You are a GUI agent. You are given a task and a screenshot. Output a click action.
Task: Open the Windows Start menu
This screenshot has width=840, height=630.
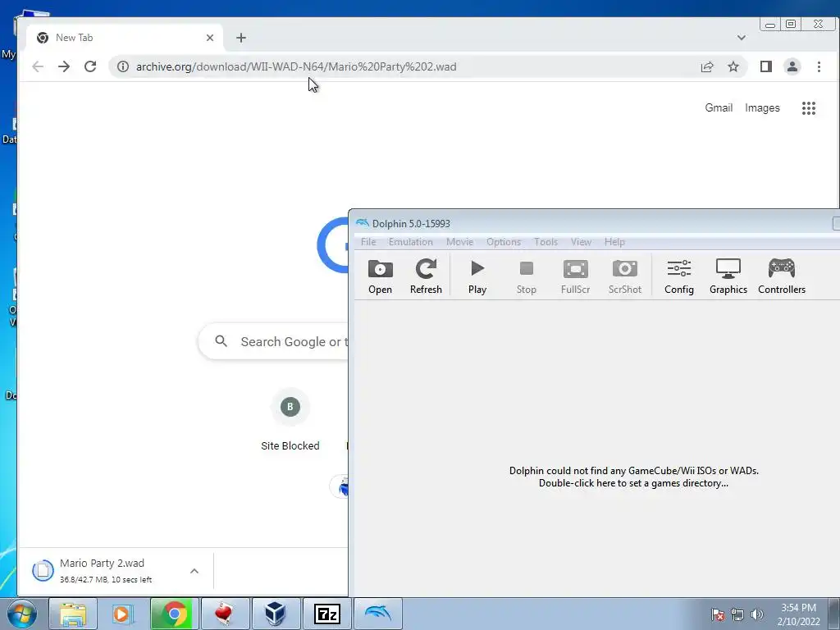(21, 614)
